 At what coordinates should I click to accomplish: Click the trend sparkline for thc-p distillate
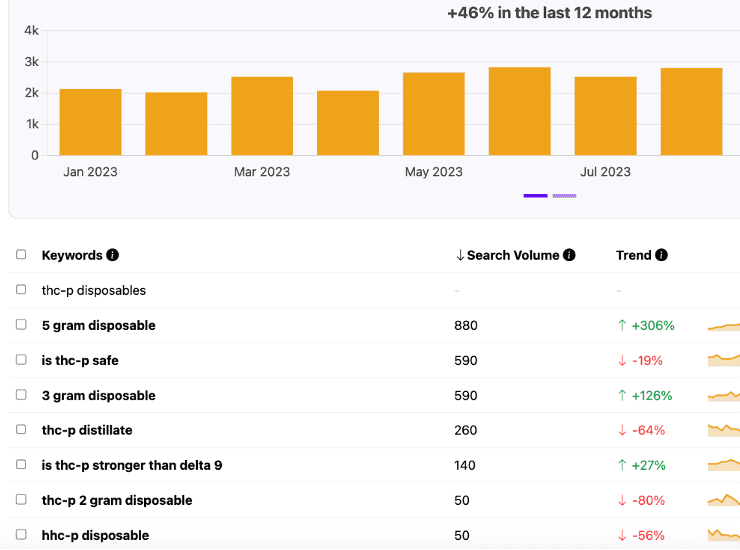click(x=723, y=430)
